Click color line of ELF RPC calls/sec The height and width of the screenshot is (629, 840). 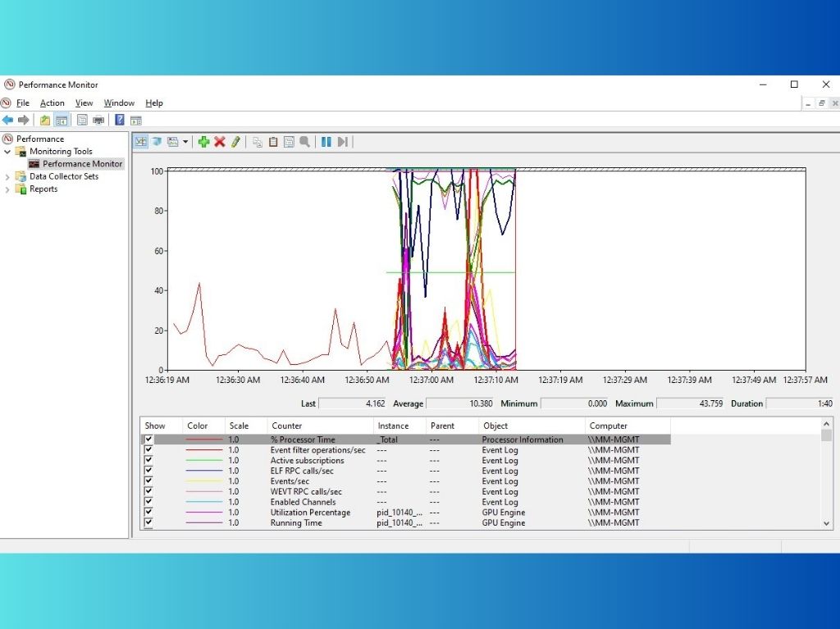[204, 471]
